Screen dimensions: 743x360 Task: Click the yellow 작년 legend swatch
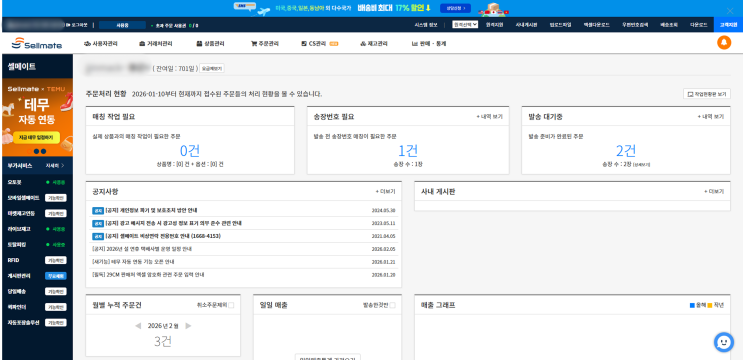710,306
